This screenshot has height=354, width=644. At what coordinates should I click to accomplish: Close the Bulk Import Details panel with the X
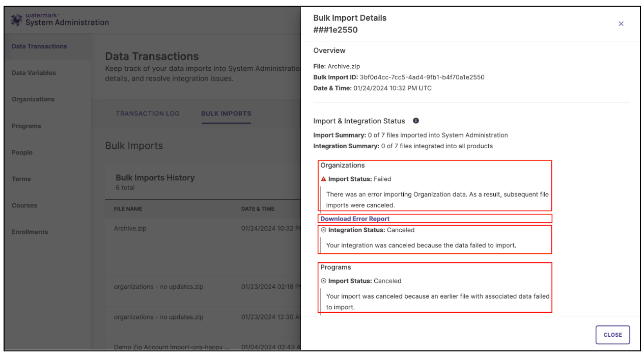click(x=621, y=23)
